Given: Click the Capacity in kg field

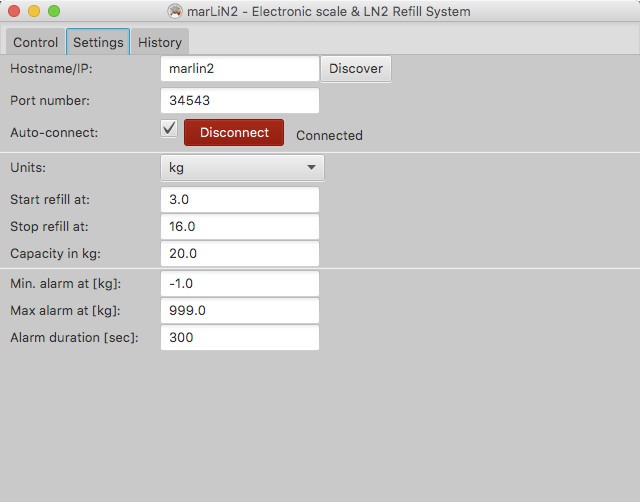Looking at the screenshot, I should point(240,254).
